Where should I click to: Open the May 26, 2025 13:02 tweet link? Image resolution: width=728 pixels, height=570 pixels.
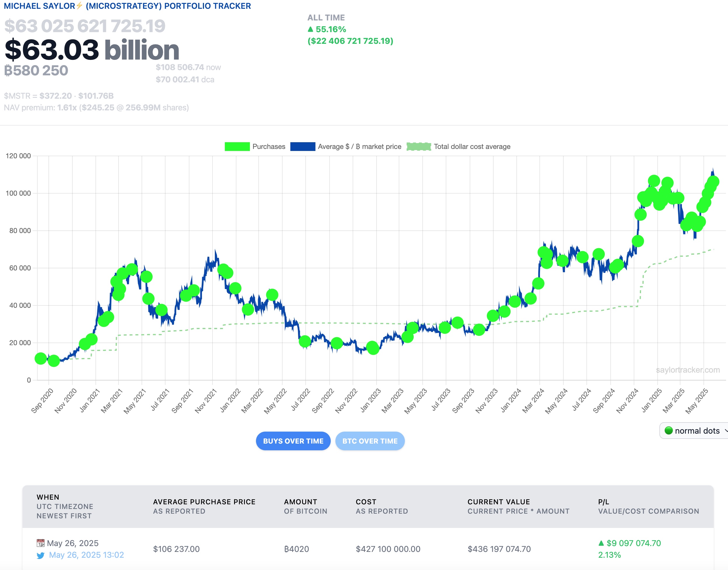[86, 555]
